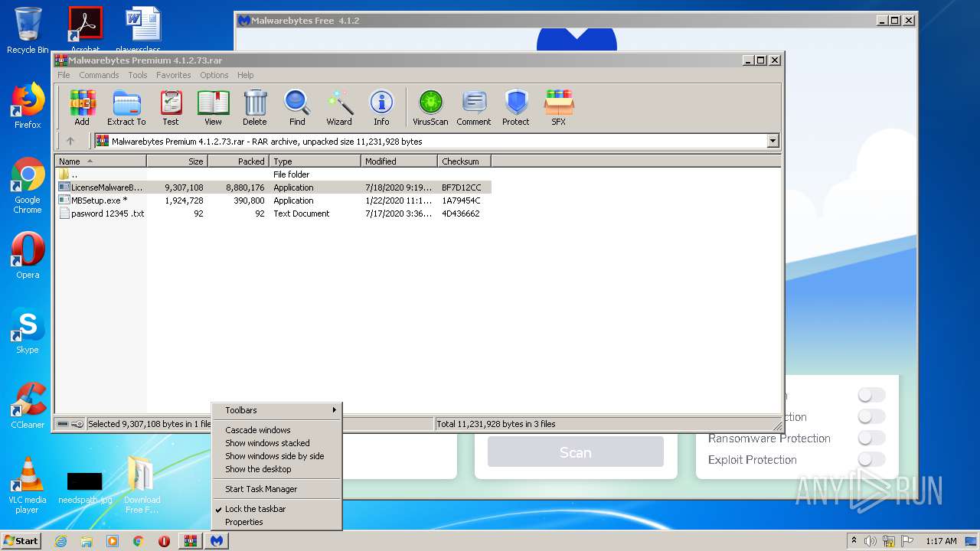Click the Malwarebytes taskbar button
Screen dimensions: 980x551
pyautogui.click(x=217, y=541)
